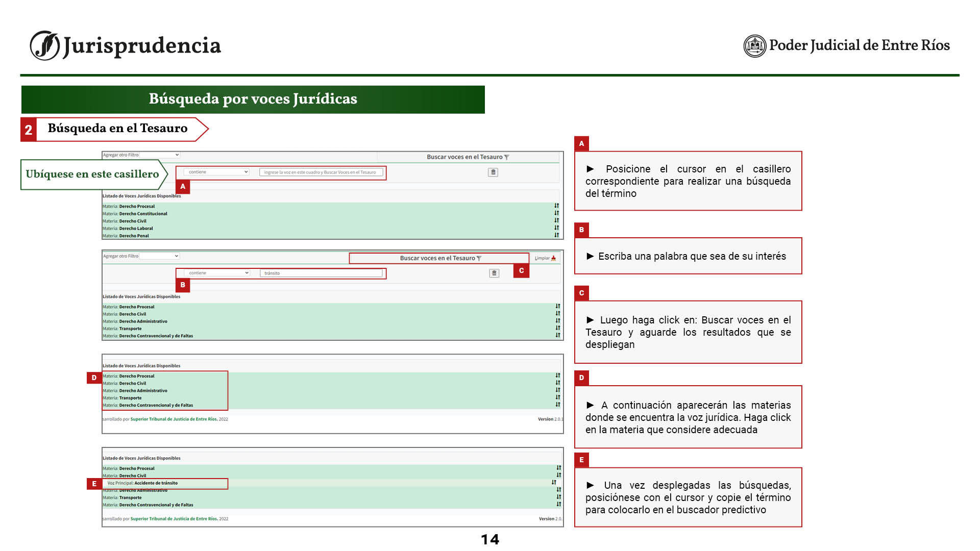980x551 pixels.
Task: Open 'contiene' dropdown beside the empty search box
Action: tap(216, 172)
